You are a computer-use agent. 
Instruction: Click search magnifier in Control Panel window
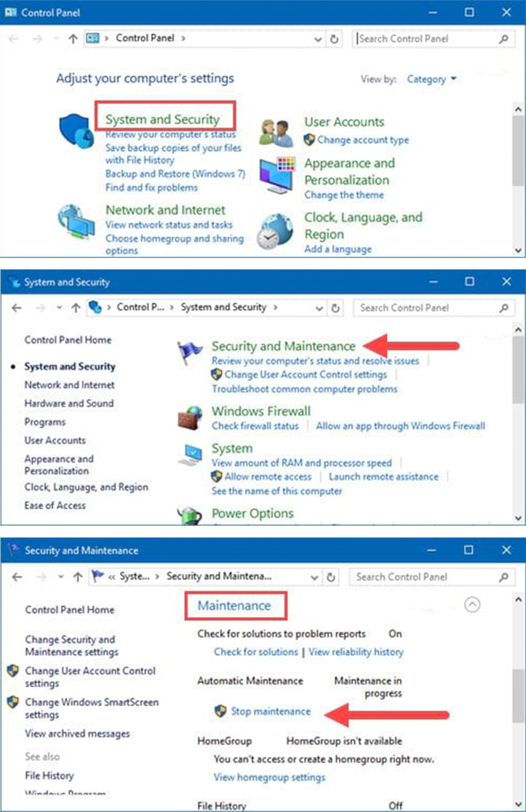[504, 39]
